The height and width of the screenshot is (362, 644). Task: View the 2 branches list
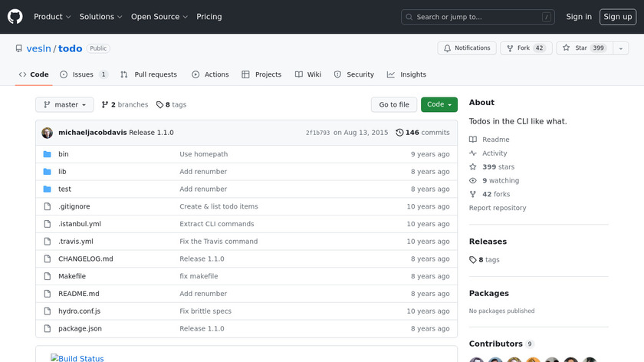(124, 105)
